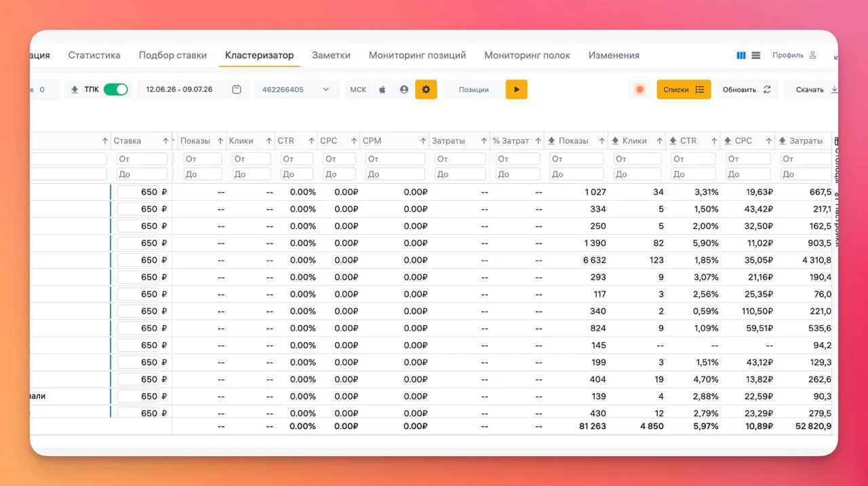The image size is (868, 486).
Task: Sort by the Ставка column arrow
Action: (166, 141)
